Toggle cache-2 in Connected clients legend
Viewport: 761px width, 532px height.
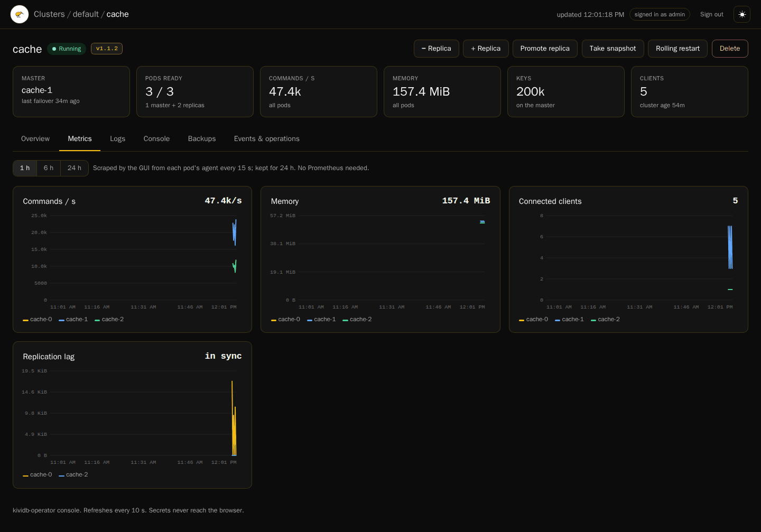coord(606,320)
